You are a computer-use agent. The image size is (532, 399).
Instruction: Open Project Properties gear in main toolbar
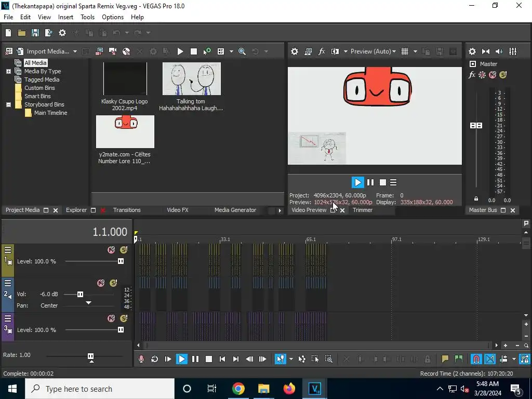(x=62, y=33)
